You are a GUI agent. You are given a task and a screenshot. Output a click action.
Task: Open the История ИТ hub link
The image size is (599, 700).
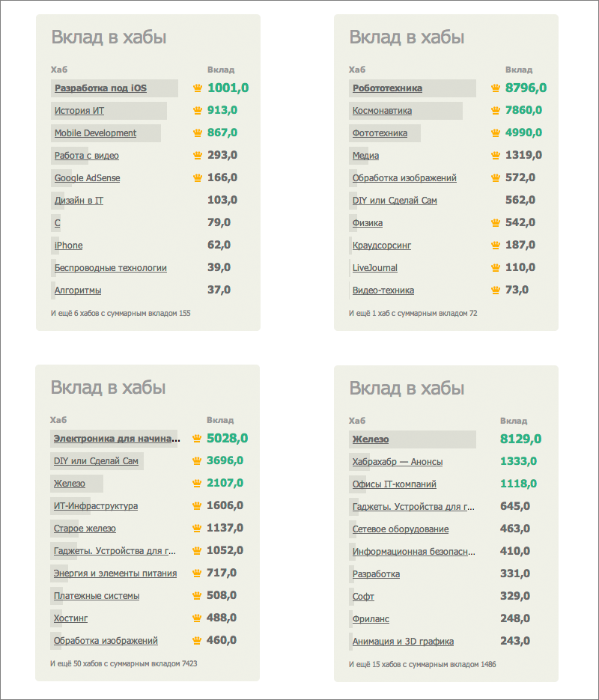79,111
